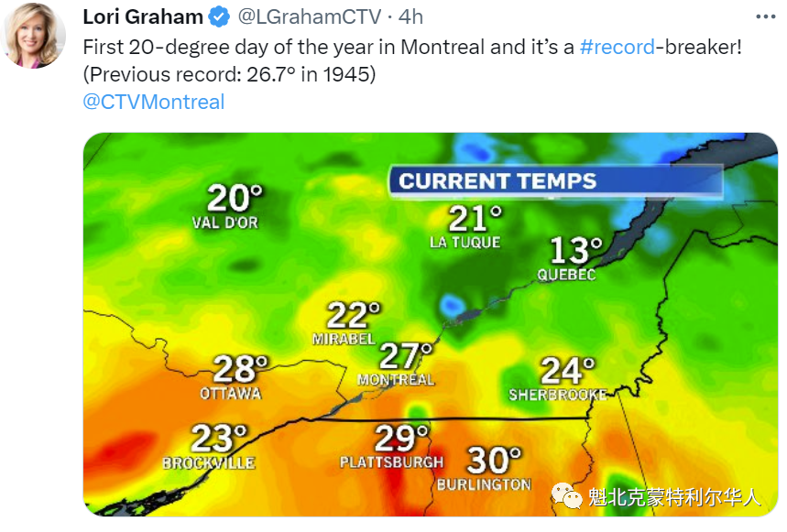Click the Plattsburgh 29° temperature label
This screenshot has height=532, width=787.
tap(392, 446)
